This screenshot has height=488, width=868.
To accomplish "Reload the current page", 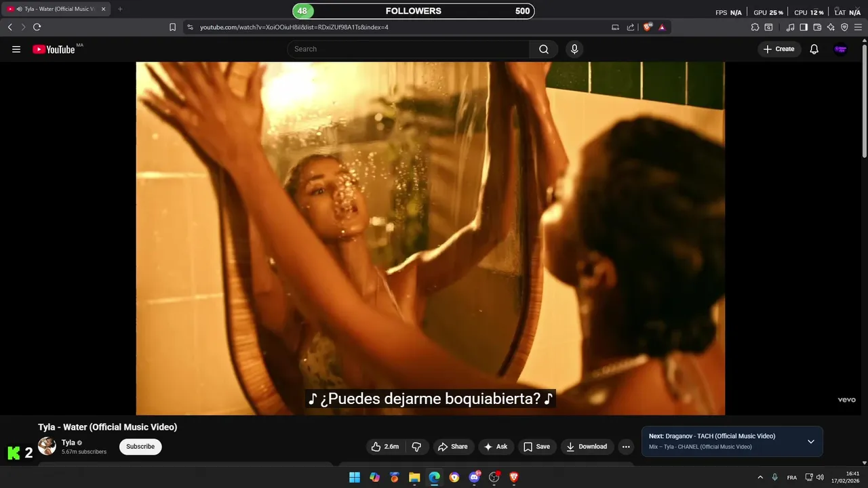I will [x=37, y=27].
